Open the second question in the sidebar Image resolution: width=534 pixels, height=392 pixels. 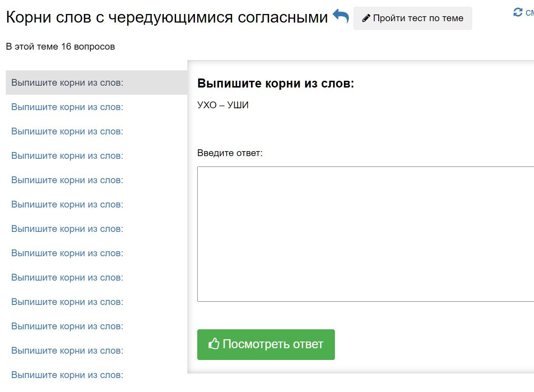pos(66,107)
